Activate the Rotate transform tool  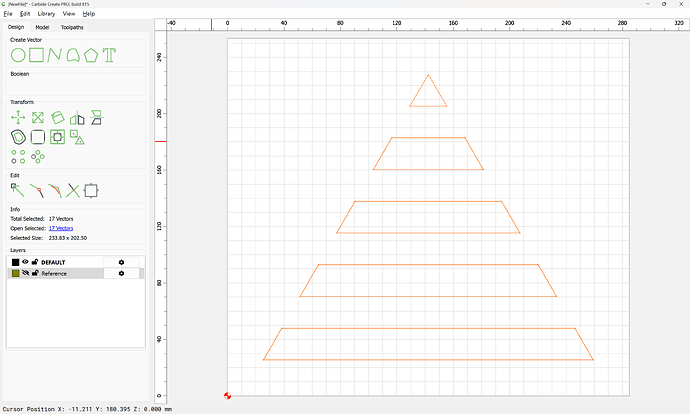pos(57,117)
